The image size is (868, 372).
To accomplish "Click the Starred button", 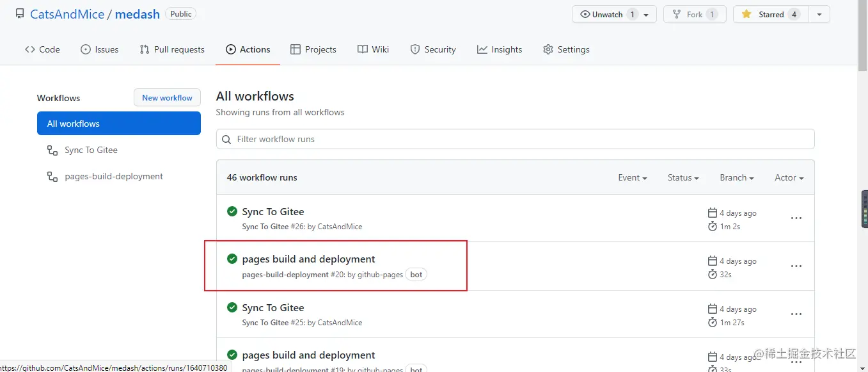I will pyautogui.click(x=771, y=14).
